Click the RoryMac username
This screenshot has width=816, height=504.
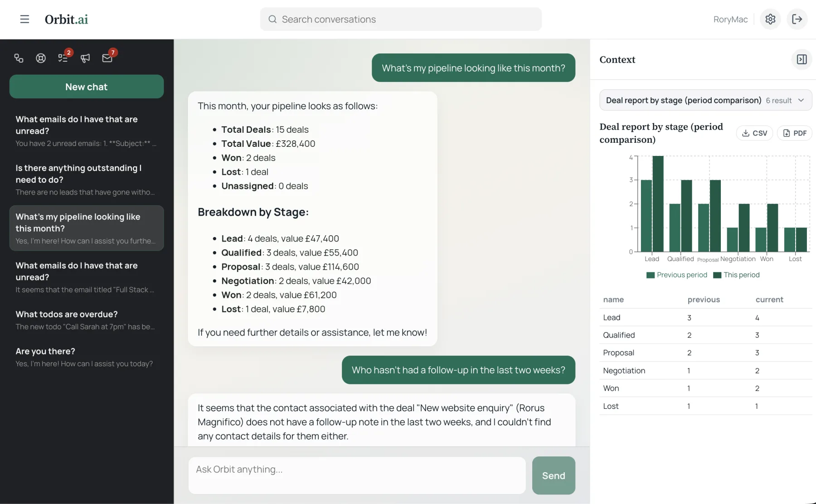click(730, 19)
